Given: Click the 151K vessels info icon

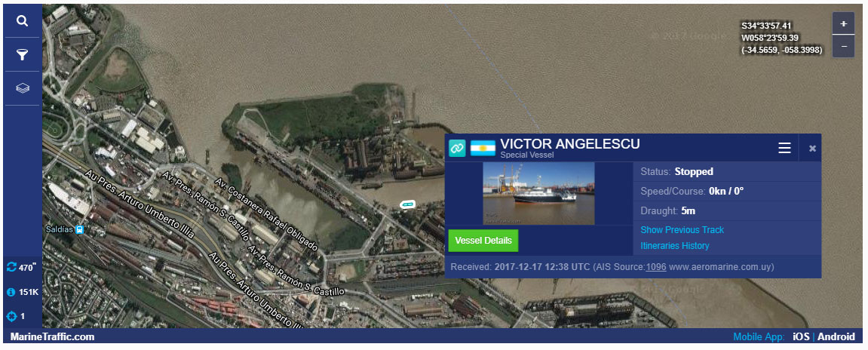Looking at the screenshot, I should click(11, 292).
